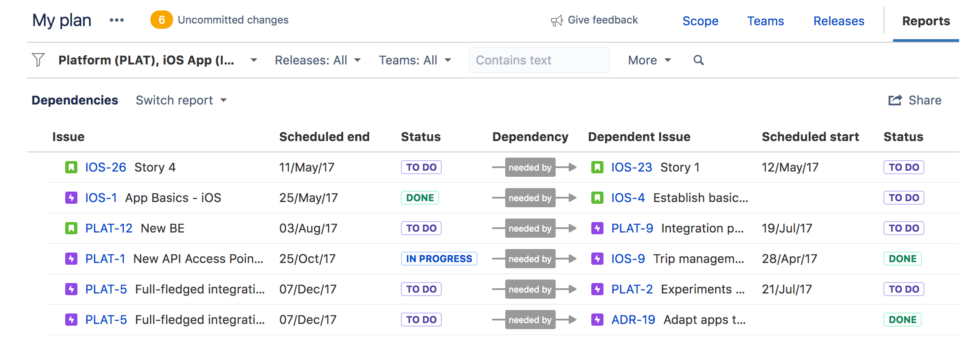Click the story icon beside PLAT-12
The height and width of the screenshot is (337, 980).
coord(71,228)
